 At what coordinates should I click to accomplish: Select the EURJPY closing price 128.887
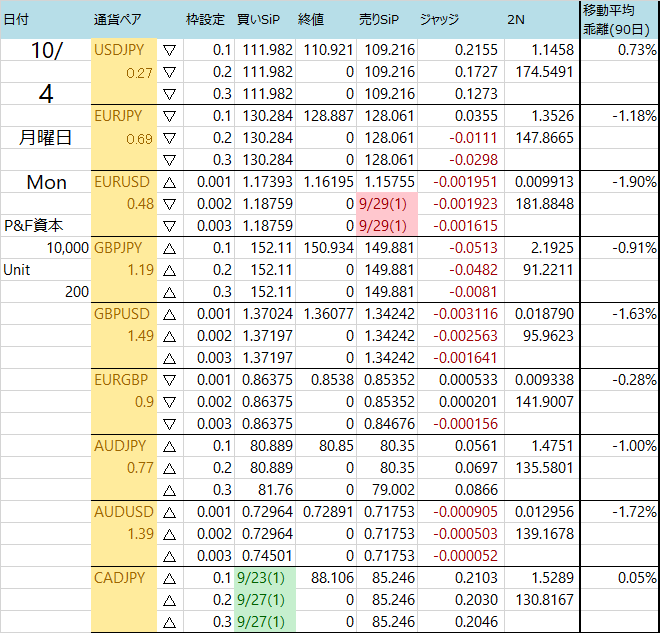tap(328, 116)
